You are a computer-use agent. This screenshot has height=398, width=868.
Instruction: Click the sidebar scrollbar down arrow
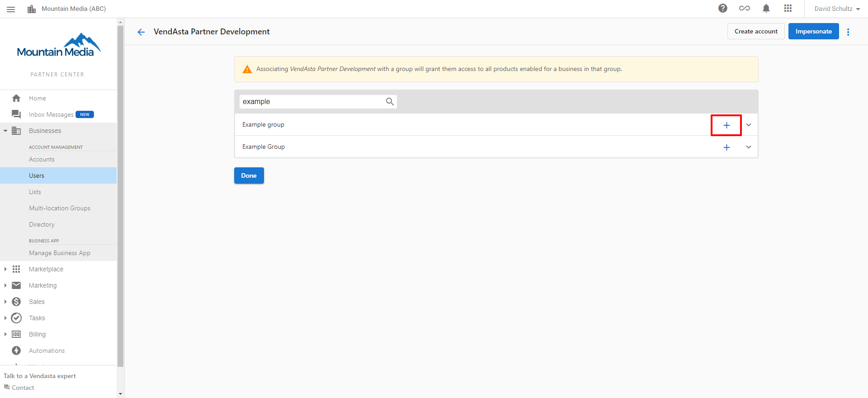(120, 394)
